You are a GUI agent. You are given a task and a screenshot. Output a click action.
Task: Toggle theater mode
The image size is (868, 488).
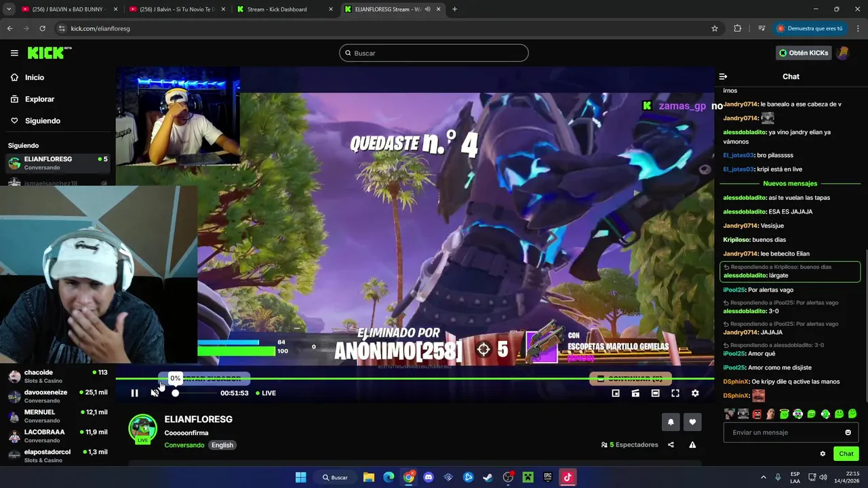[655, 393]
